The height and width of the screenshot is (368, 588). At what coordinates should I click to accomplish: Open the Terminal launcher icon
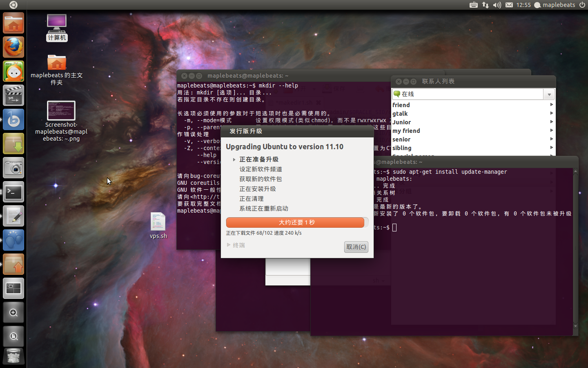tap(13, 192)
